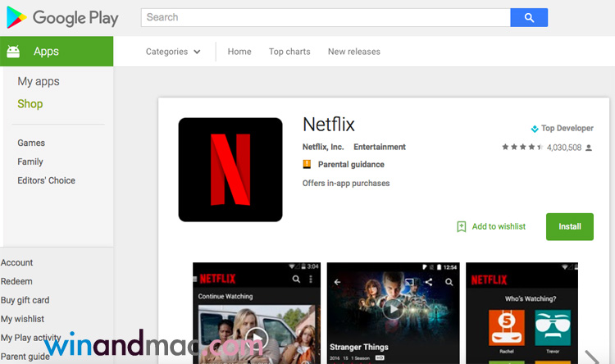Click the star rating display
This screenshot has width=615, height=364.
click(x=522, y=148)
